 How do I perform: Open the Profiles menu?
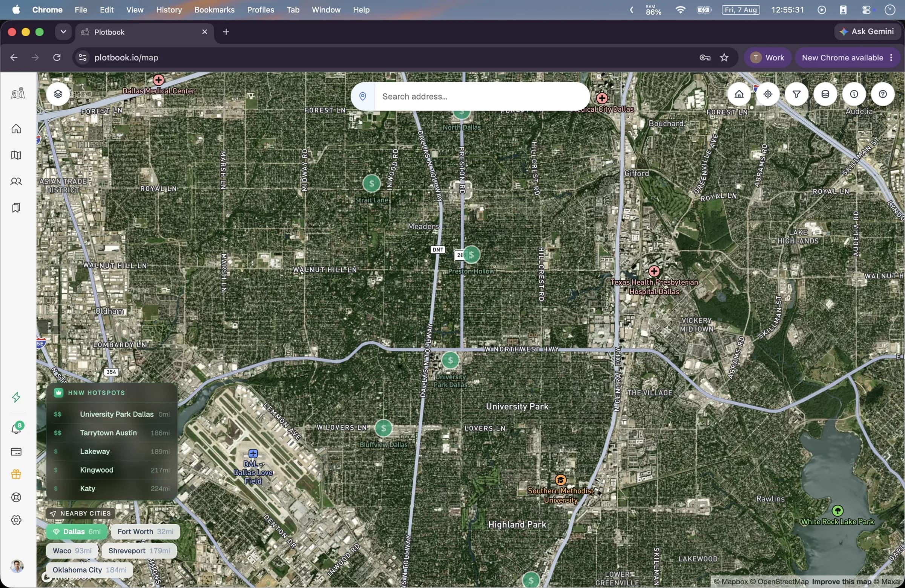pos(261,10)
